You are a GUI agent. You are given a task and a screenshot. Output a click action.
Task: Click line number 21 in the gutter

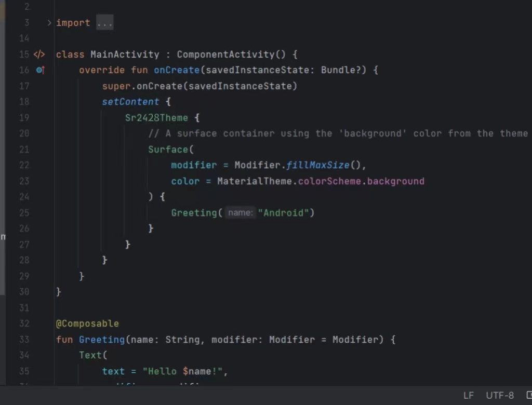pos(24,149)
